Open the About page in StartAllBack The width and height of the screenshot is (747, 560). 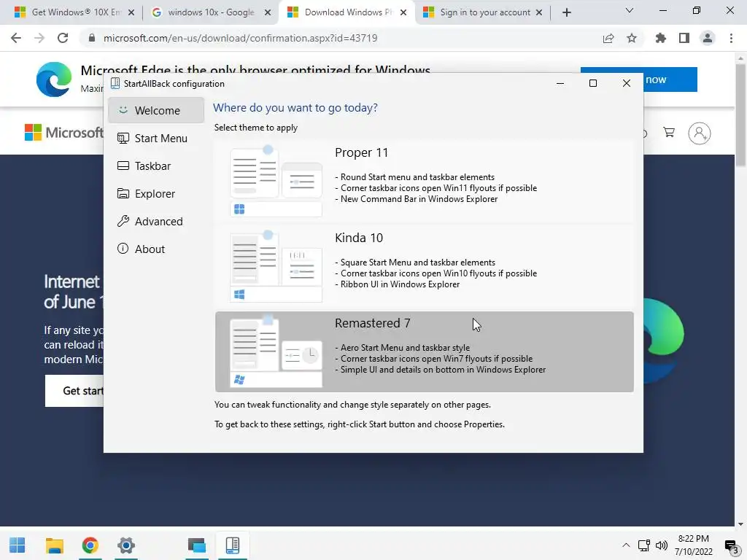156,249
